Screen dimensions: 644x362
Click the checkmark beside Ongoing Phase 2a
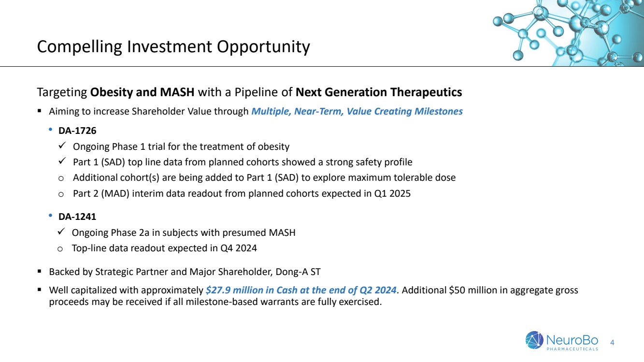click(61, 232)
